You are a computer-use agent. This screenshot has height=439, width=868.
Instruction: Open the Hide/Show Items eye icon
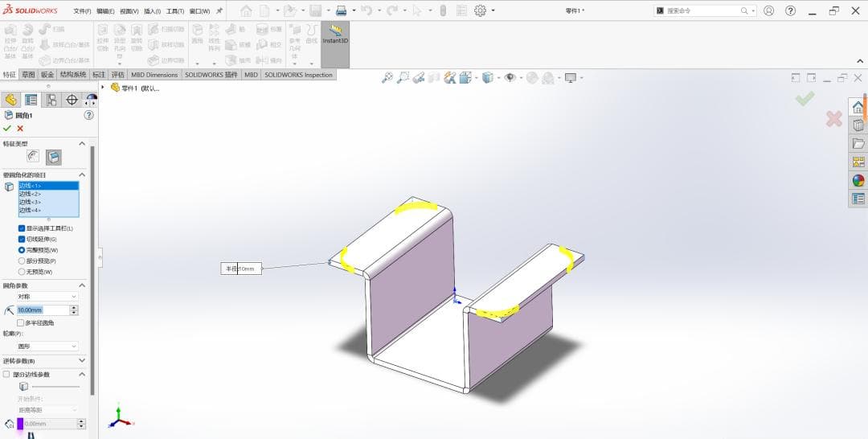tap(510, 77)
